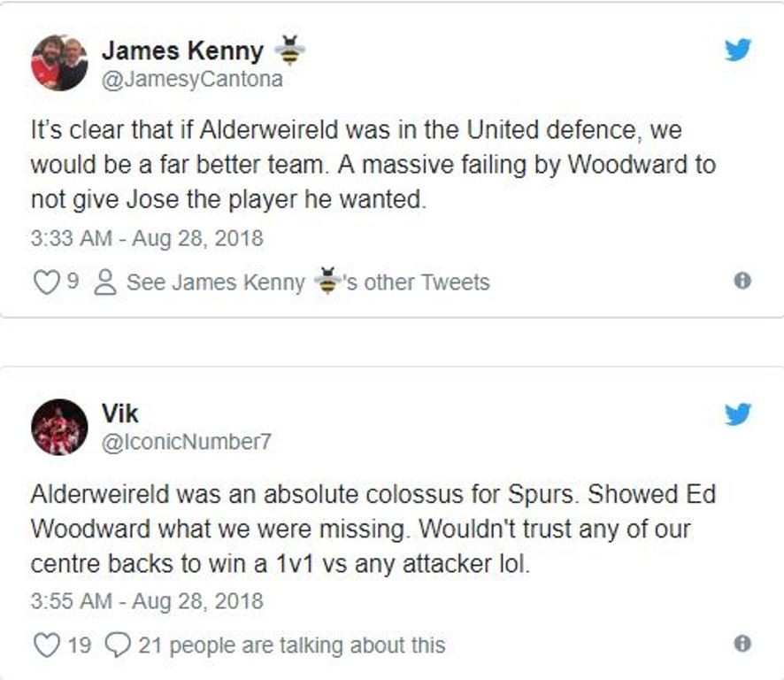Open info icon on James Kenny's tweet
The image size is (784, 680).
[x=743, y=282]
